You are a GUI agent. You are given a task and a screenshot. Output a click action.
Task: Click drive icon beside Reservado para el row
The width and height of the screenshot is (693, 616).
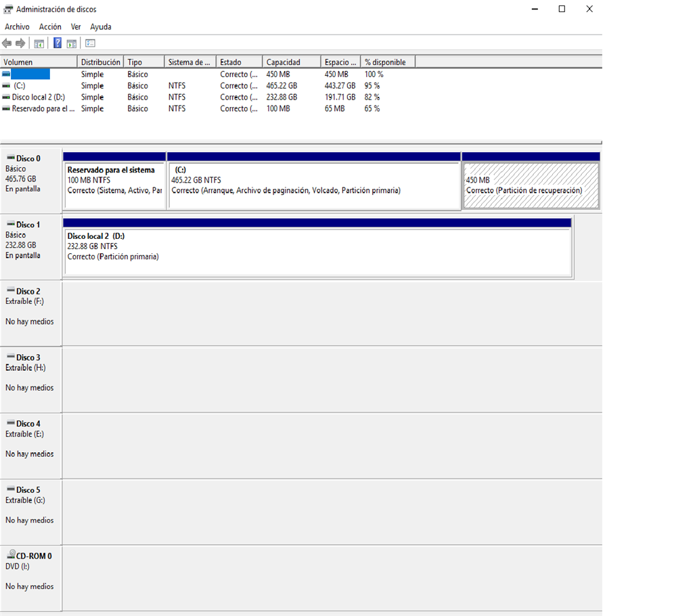(5, 108)
